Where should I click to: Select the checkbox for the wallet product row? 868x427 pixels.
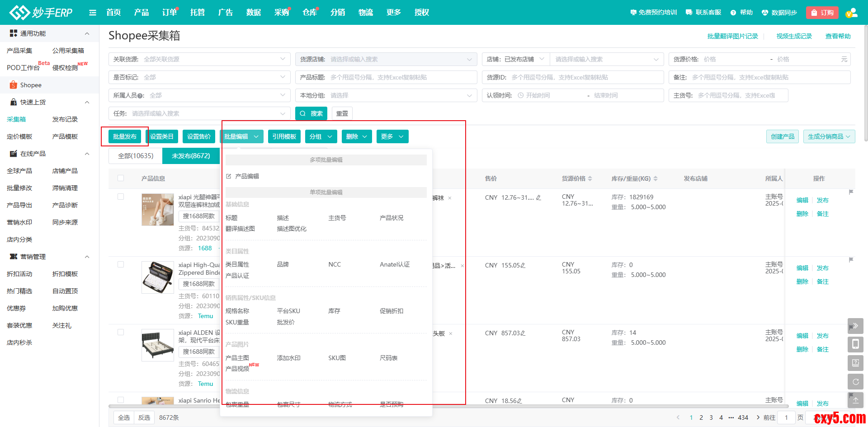click(121, 264)
